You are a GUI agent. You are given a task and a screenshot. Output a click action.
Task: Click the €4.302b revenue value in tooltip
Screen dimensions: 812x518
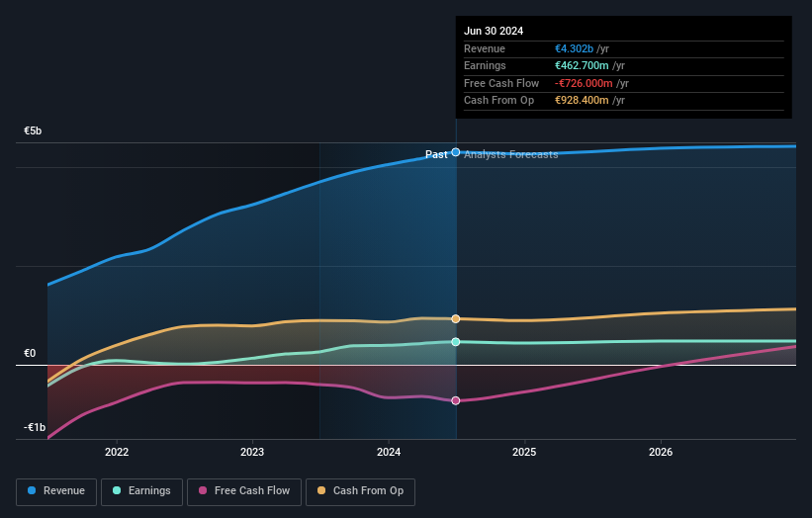click(x=574, y=48)
